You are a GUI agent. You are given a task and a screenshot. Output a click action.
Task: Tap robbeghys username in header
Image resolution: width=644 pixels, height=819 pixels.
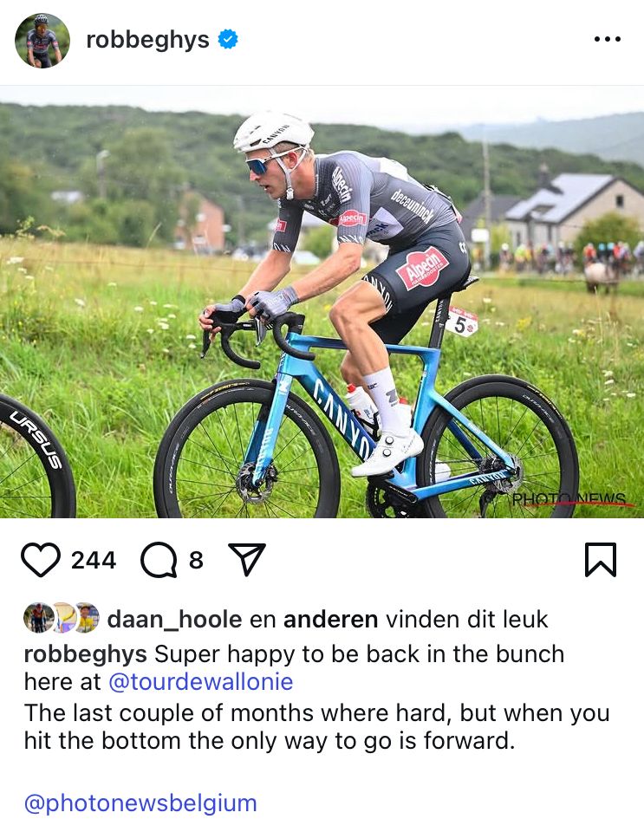point(148,40)
